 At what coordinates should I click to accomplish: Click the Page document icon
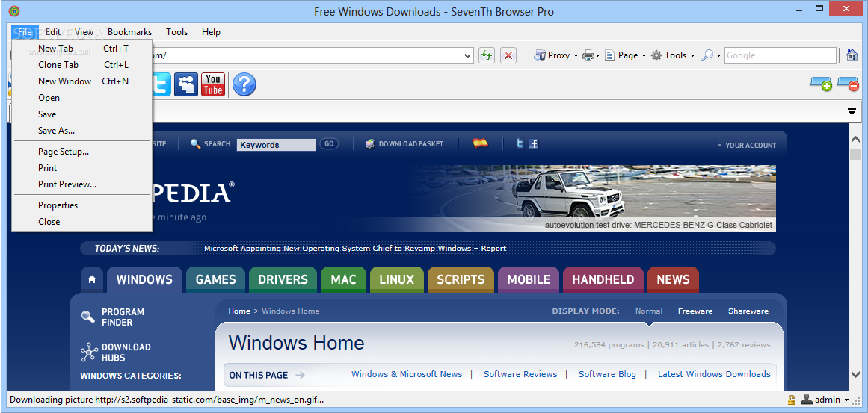tap(609, 55)
